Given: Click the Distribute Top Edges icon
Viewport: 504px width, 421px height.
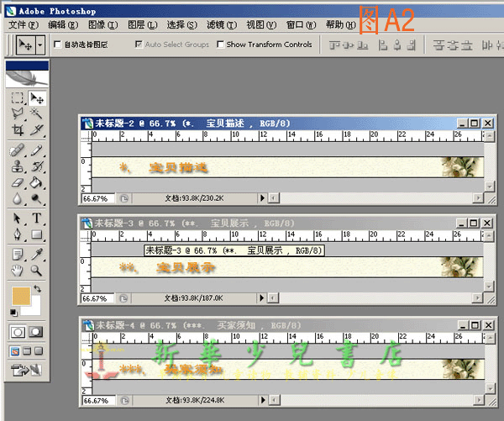Looking at the screenshot, I should 438,45.
